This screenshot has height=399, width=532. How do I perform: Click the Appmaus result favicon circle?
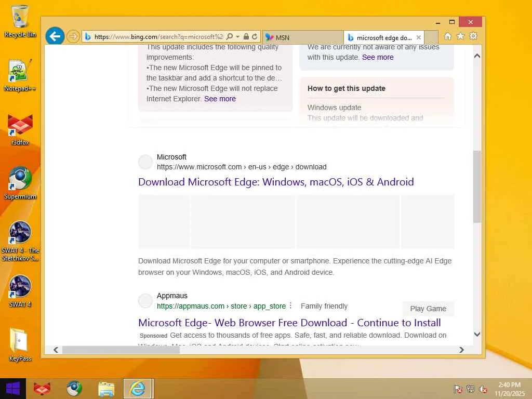(145, 301)
